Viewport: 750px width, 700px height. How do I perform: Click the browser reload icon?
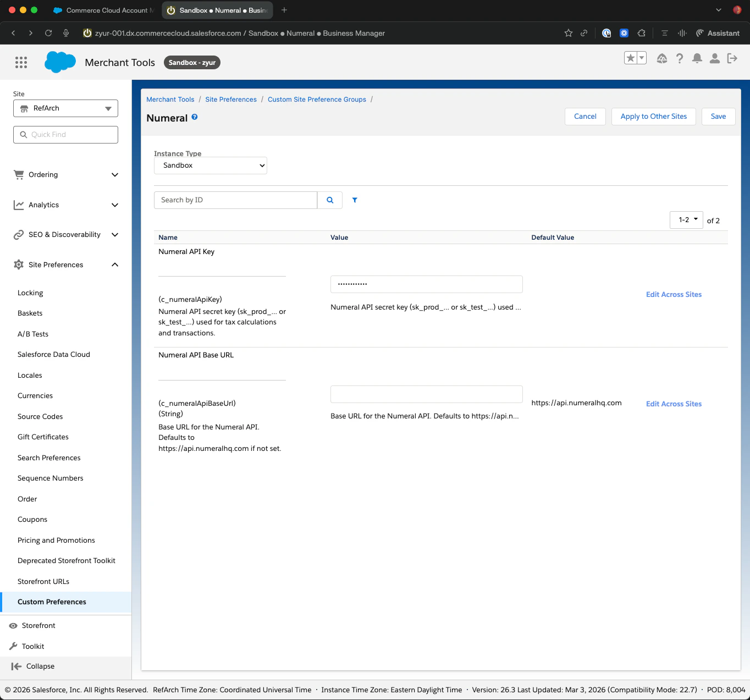pyautogui.click(x=48, y=33)
